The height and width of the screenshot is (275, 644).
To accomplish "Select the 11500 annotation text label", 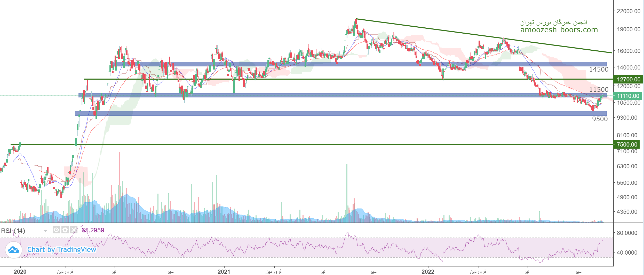I will click(x=599, y=89).
